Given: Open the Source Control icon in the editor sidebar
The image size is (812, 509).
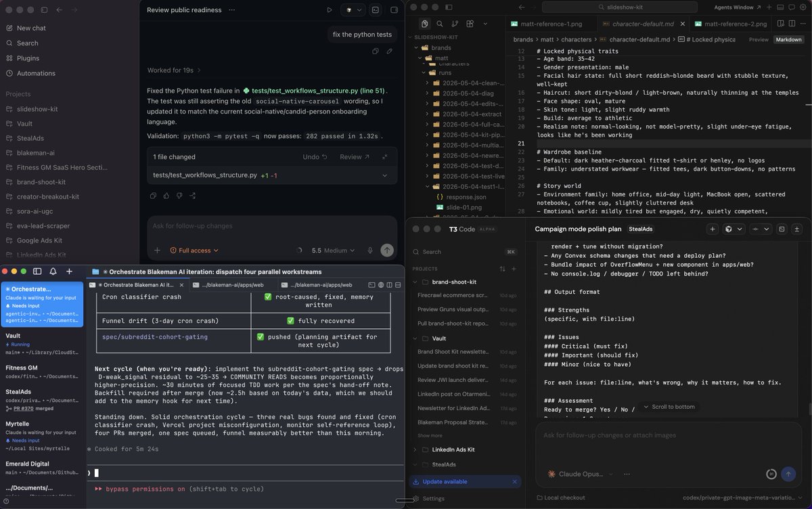Looking at the screenshot, I should (x=455, y=24).
